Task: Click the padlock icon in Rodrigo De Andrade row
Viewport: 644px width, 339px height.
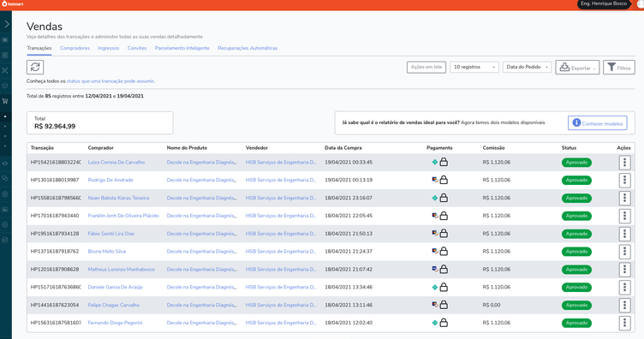Action: [444, 180]
